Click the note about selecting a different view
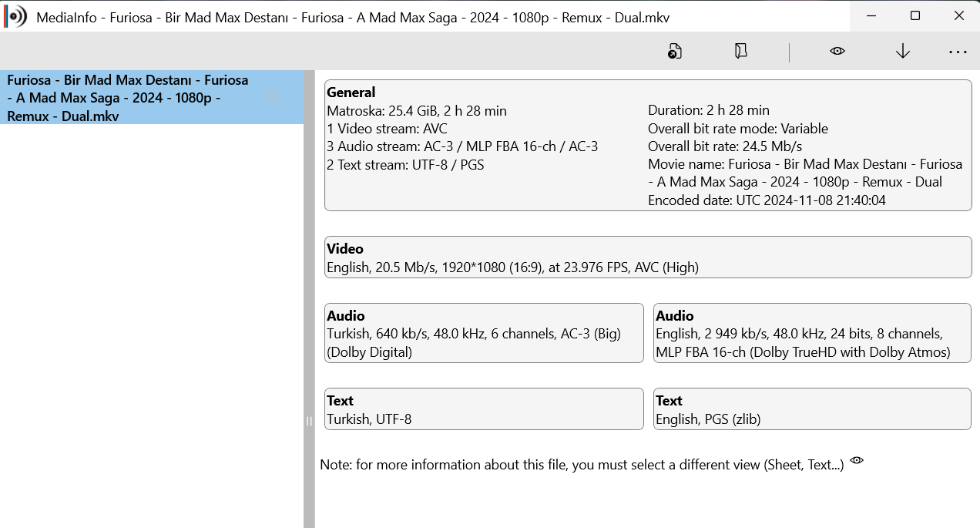 [582, 466]
